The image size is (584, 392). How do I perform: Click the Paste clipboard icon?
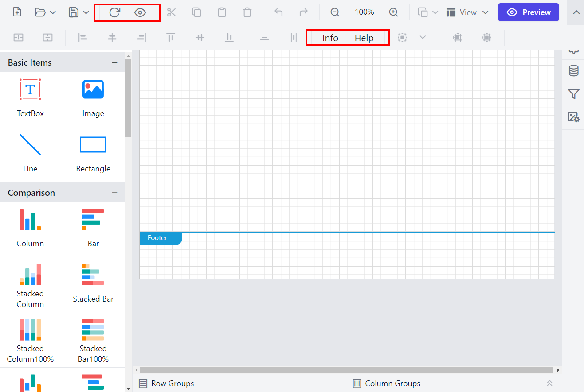[222, 12]
